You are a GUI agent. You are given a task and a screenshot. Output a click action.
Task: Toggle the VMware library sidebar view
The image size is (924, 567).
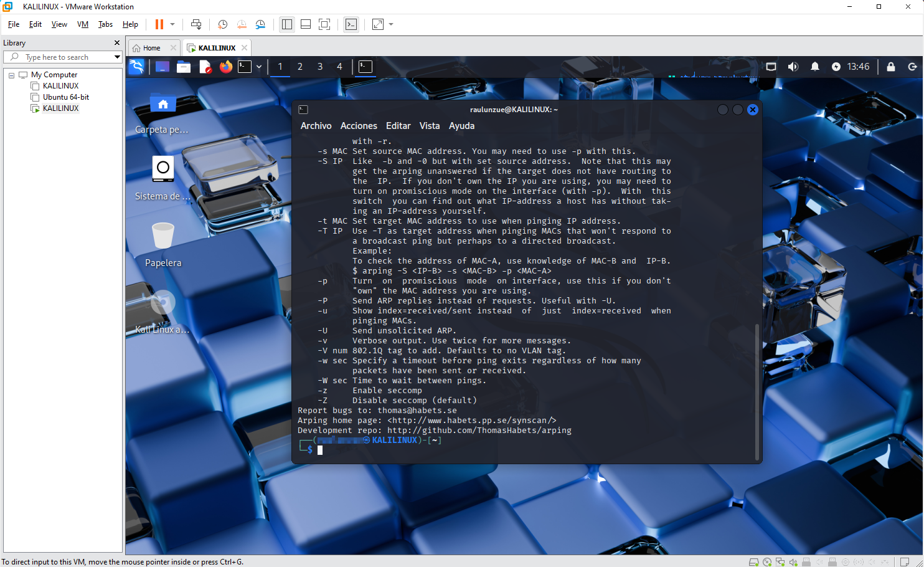tap(287, 24)
